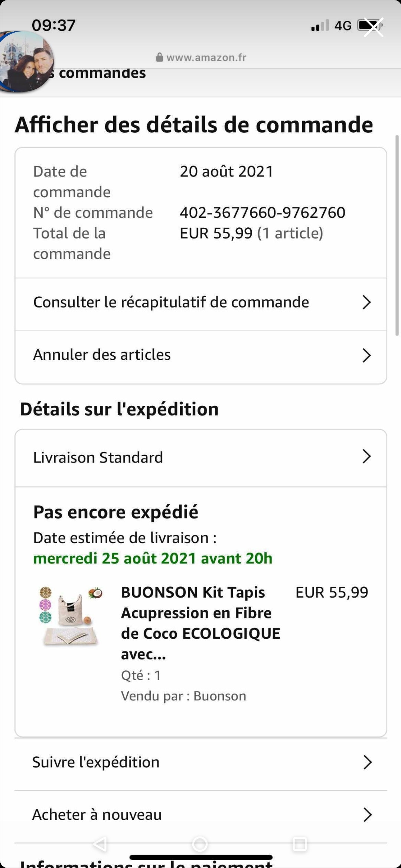Click the page scrollbar on right edge

tap(397, 236)
